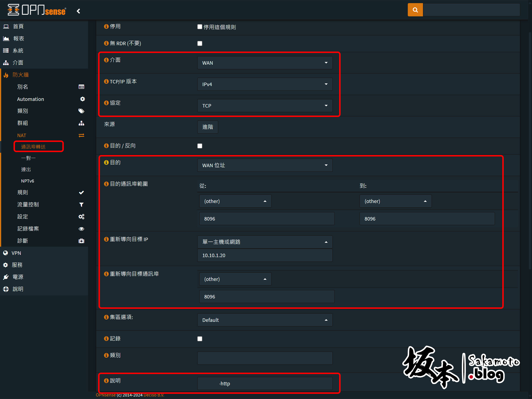Image resolution: width=532 pixels, height=399 pixels.
Task: Click the info icon beside 無 RDR
Action: pyautogui.click(x=106, y=43)
